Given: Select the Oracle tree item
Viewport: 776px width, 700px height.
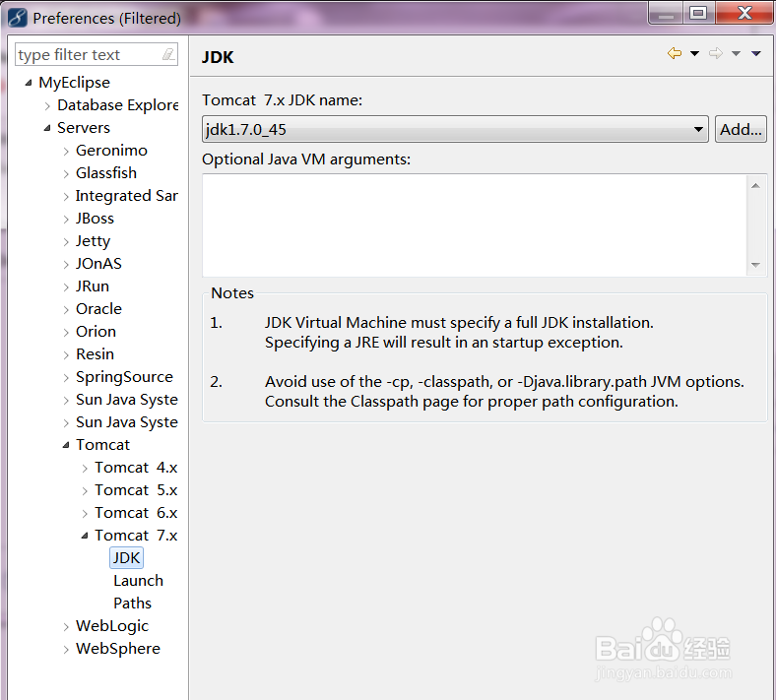Looking at the screenshot, I should pos(98,309).
